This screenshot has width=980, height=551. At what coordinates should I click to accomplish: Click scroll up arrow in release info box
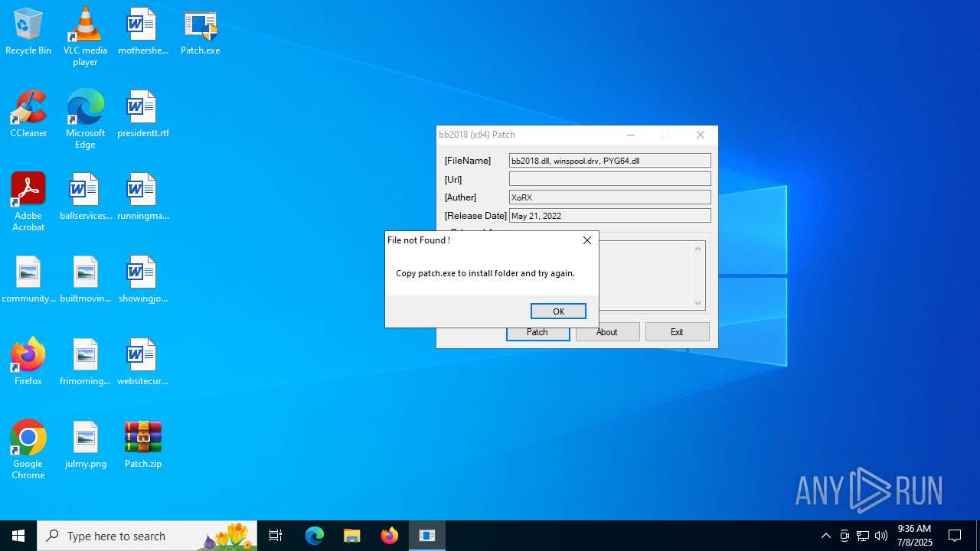click(x=697, y=249)
